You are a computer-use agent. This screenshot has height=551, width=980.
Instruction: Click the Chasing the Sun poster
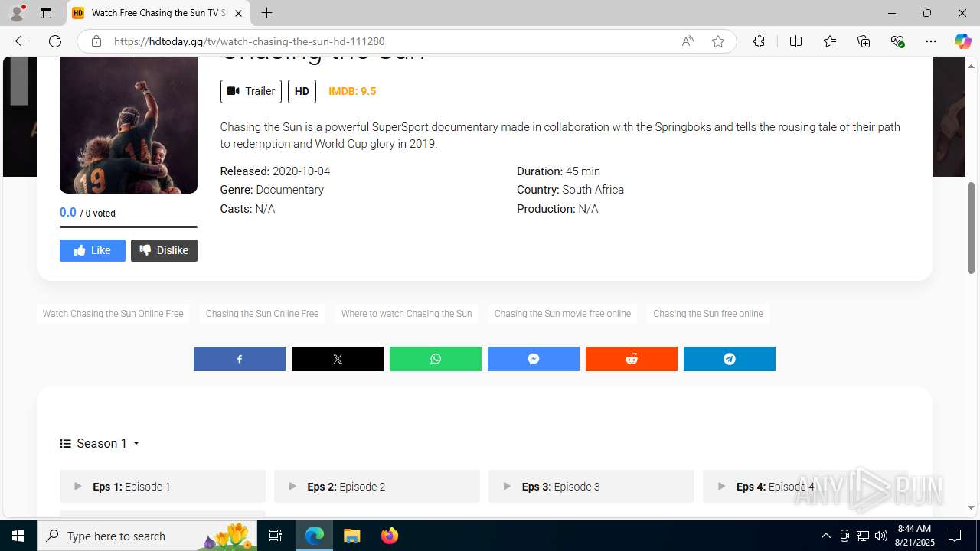coord(129,125)
